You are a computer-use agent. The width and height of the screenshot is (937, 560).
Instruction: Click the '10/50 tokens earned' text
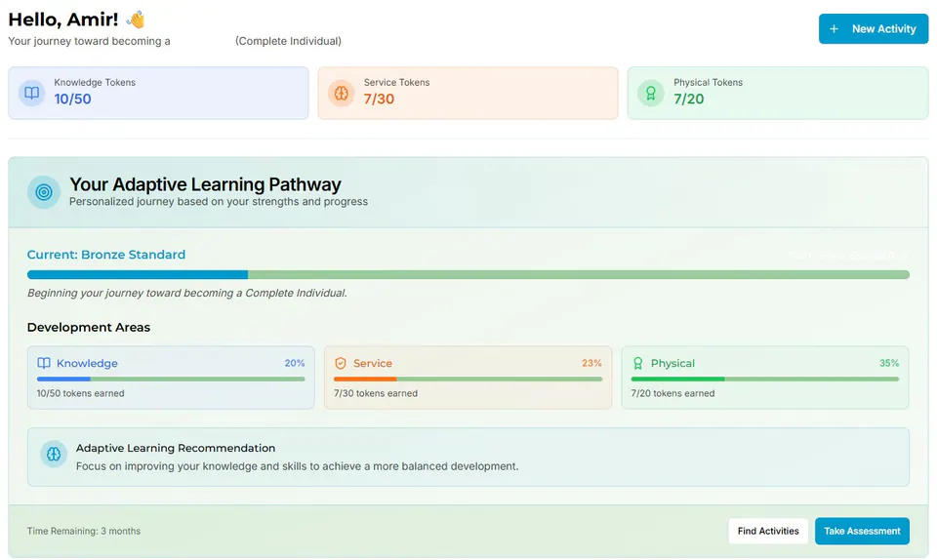(81, 393)
